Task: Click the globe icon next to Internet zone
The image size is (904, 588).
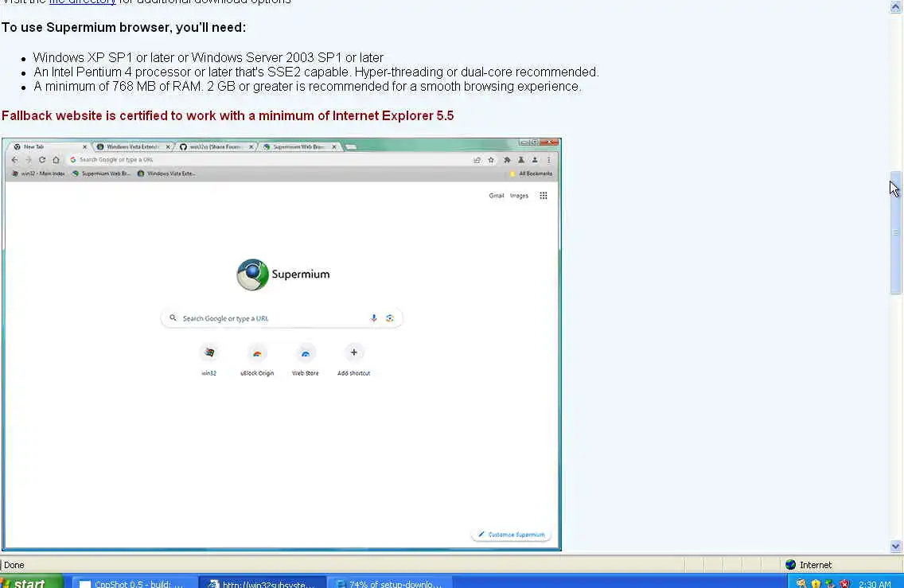Action: point(790,565)
